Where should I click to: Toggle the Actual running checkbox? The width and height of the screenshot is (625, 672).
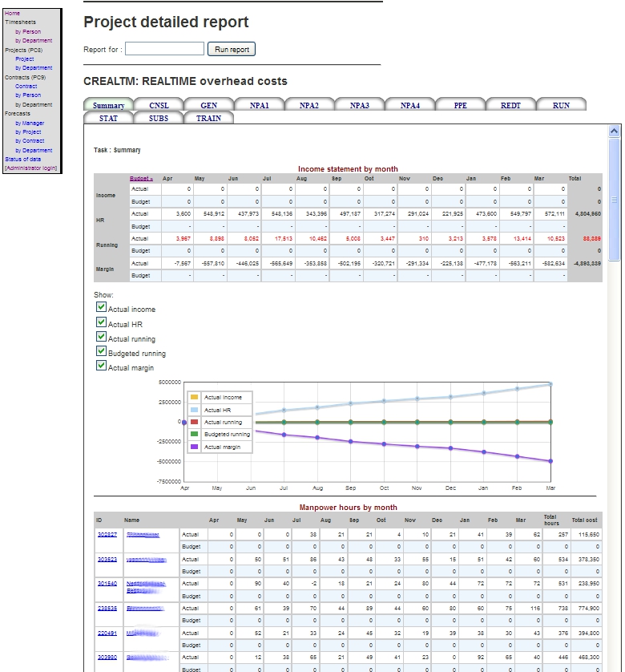pos(101,337)
